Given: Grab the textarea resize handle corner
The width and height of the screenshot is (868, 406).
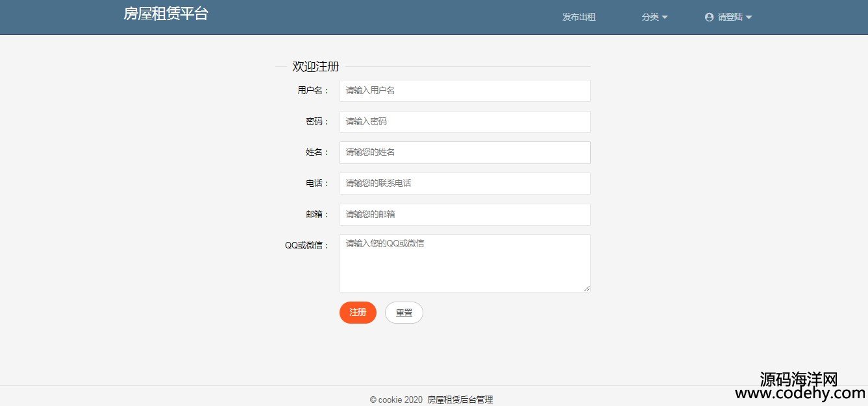Looking at the screenshot, I should (x=587, y=289).
